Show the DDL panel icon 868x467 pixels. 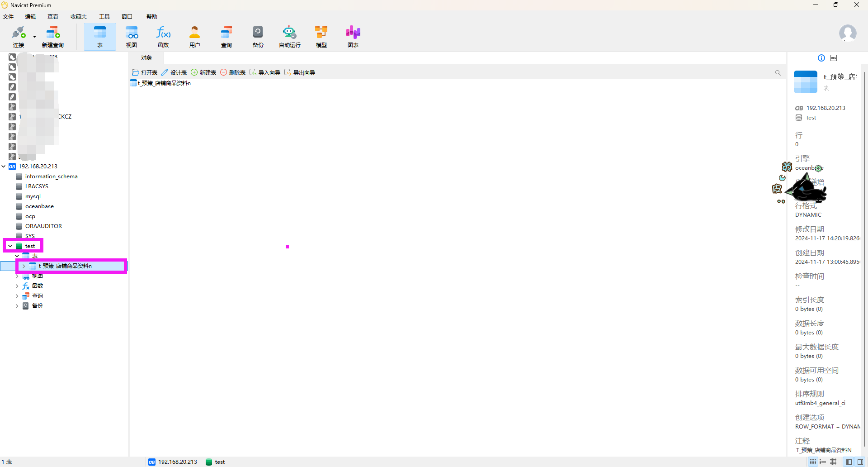click(x=834, y=58)
